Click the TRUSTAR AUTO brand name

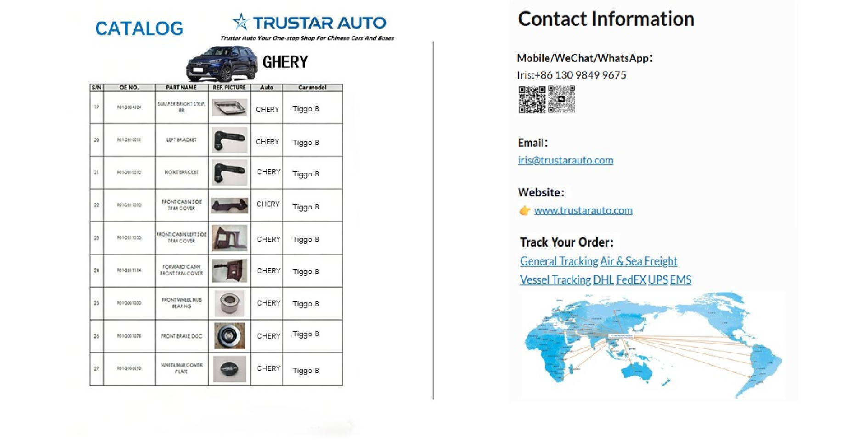[x=320, y=22]
